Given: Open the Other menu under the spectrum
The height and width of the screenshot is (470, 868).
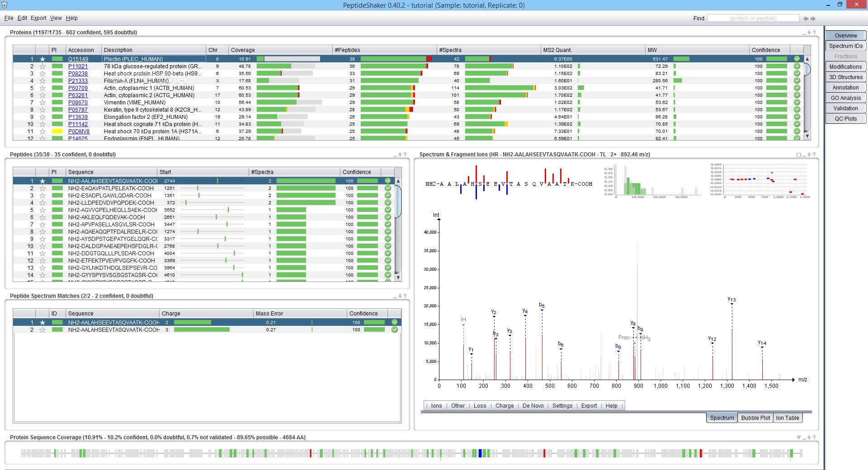Looking at the screenshot, I should (458, 406).
